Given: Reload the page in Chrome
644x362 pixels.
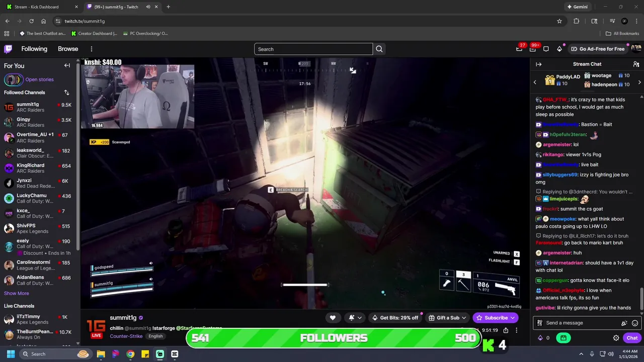Looking at the screenshot, I should [x=31, y=21].
